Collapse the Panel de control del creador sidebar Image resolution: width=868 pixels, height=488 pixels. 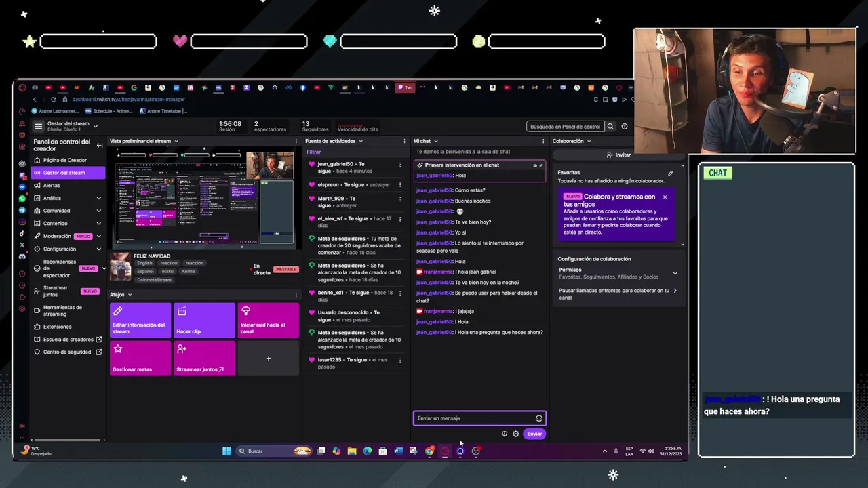tap(100, 145)
